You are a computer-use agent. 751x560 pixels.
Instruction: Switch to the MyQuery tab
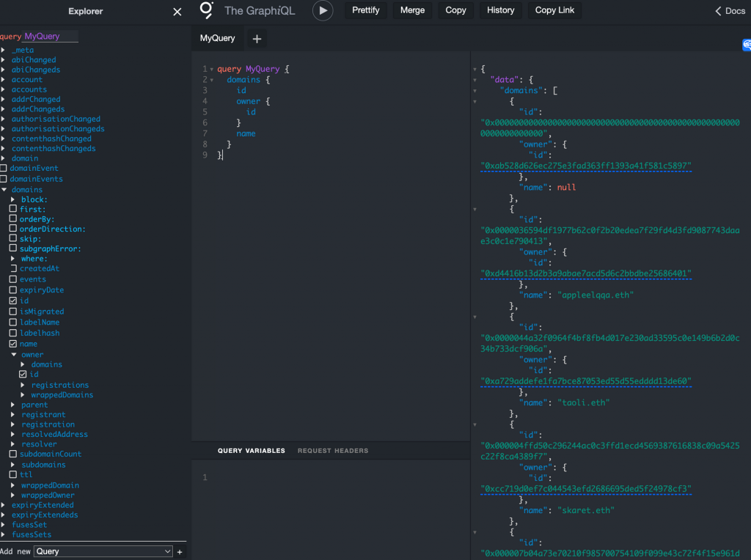(x=217, y=38)
